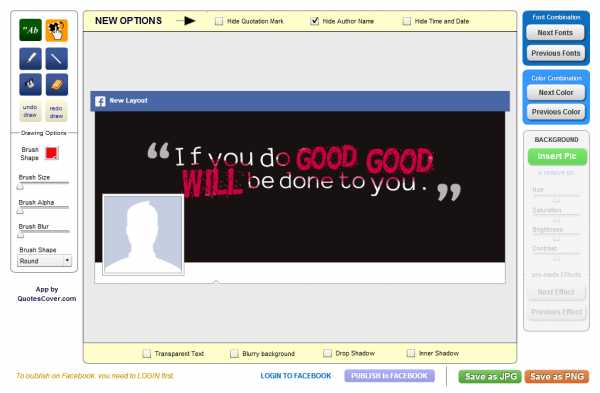Select the green quote text tool icon
This screenshot has width=600, height=393.
pyautogui.click(x=30, y=30)
